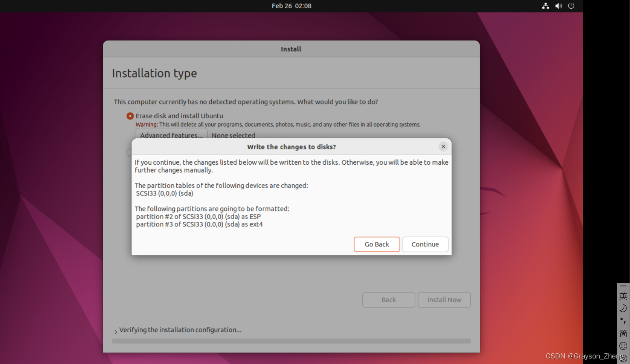Click the Go Back button
The width and height of the screenshot is (630, 364).
(377, 244)
